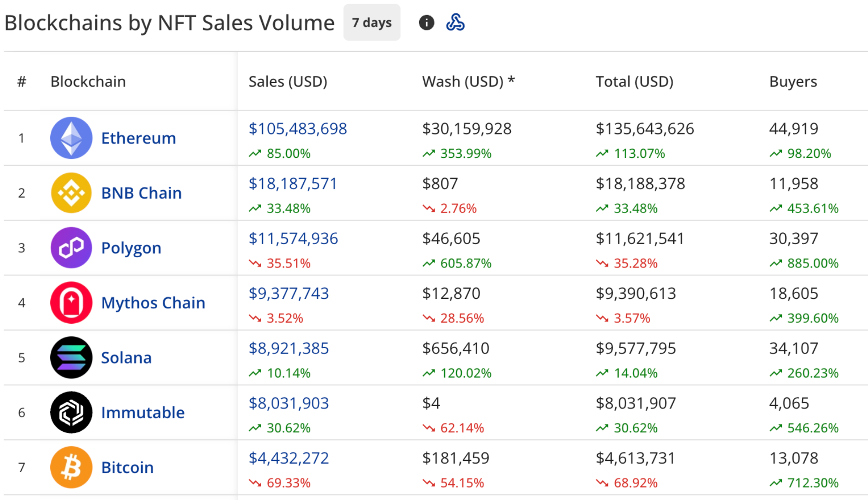The height and width of the screenshot is (500, 868).
Task: Select Polygon total $11,621,541
Action: pyautogui.click(x=640, y=239)
